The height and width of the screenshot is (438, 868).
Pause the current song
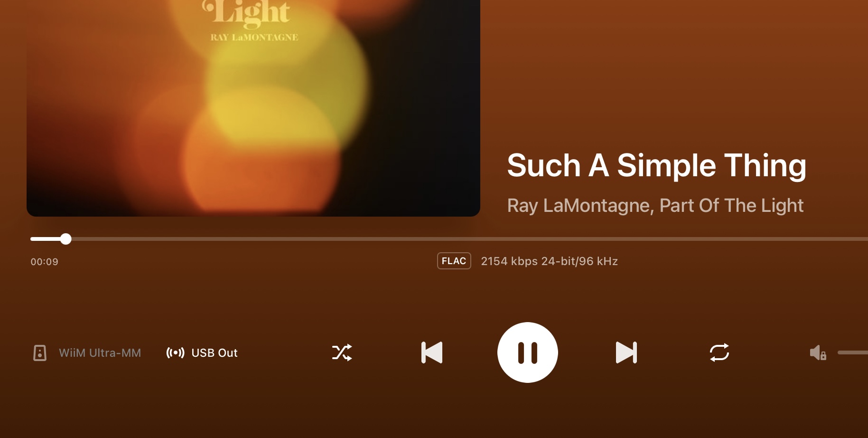tap(527, 352)
